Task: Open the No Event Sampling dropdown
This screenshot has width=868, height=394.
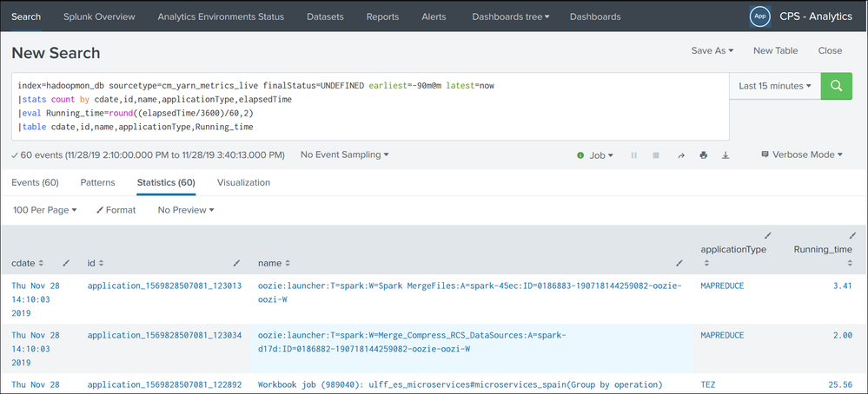Action: click(x=344, y=154)
